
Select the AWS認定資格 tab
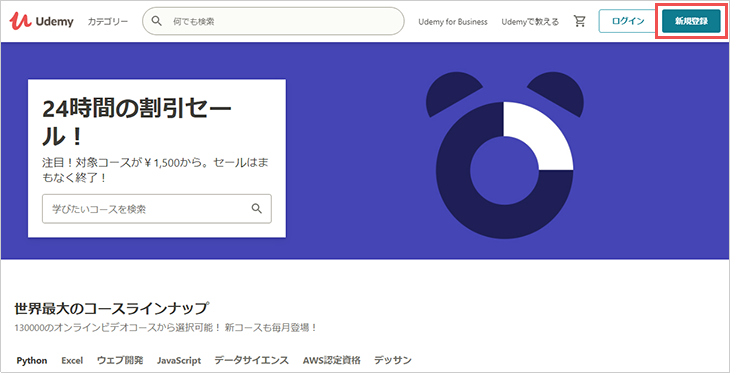point(331,360)
